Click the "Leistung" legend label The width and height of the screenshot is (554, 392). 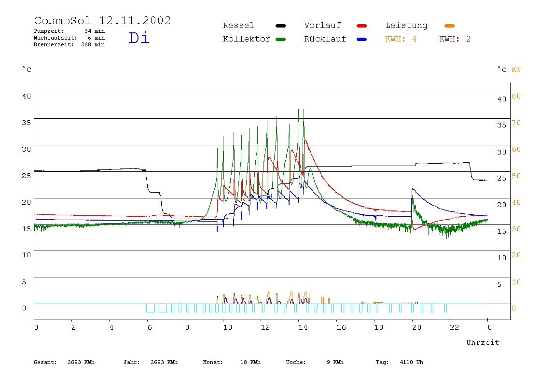point(407,26)
